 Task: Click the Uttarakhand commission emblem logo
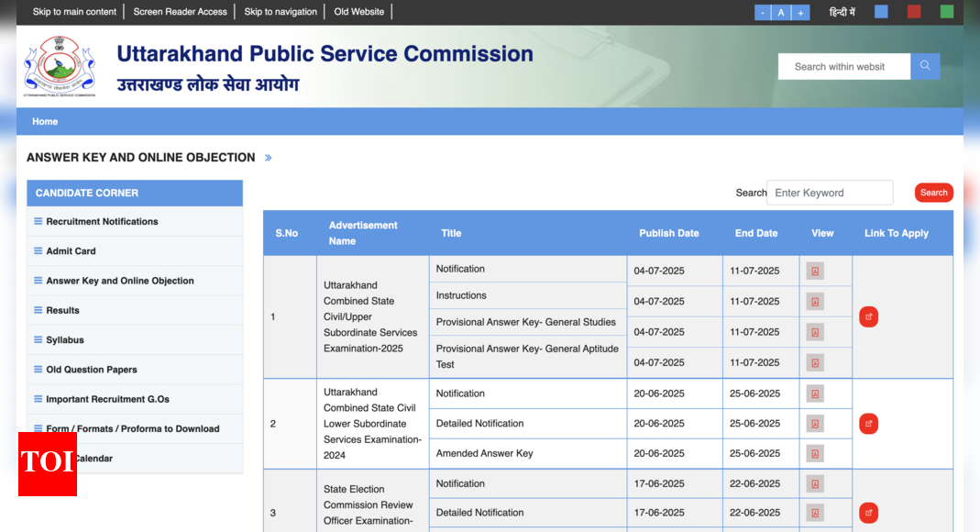click(60, 66)
